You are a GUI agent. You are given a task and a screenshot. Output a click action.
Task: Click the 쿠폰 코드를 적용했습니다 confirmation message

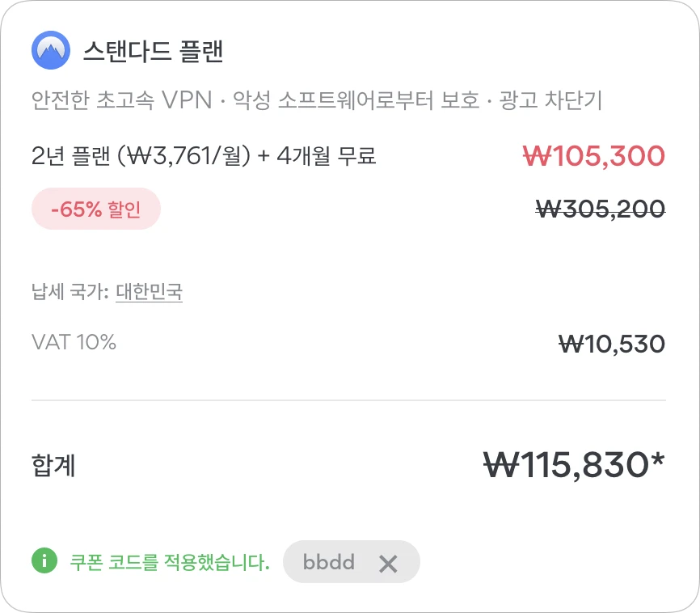[170, 562]
